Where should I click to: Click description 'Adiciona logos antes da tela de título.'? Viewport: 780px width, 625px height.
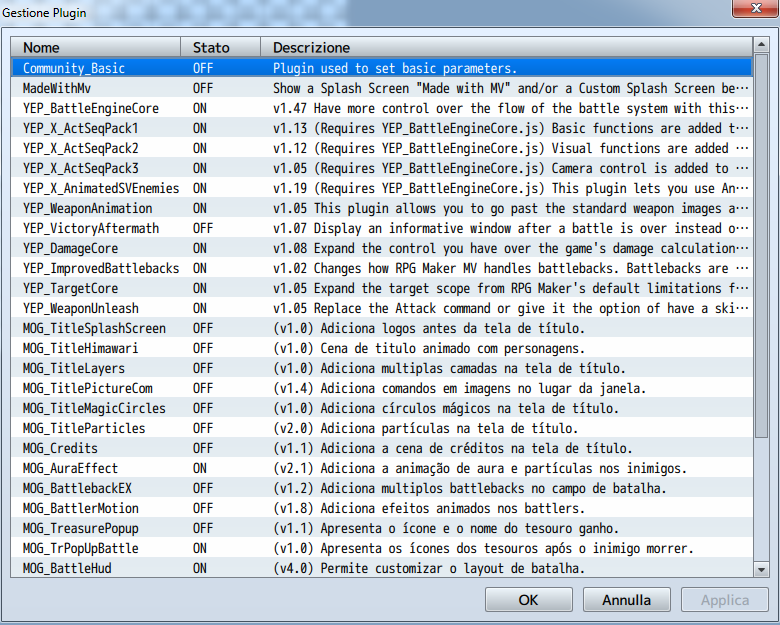tap(429, 328)
